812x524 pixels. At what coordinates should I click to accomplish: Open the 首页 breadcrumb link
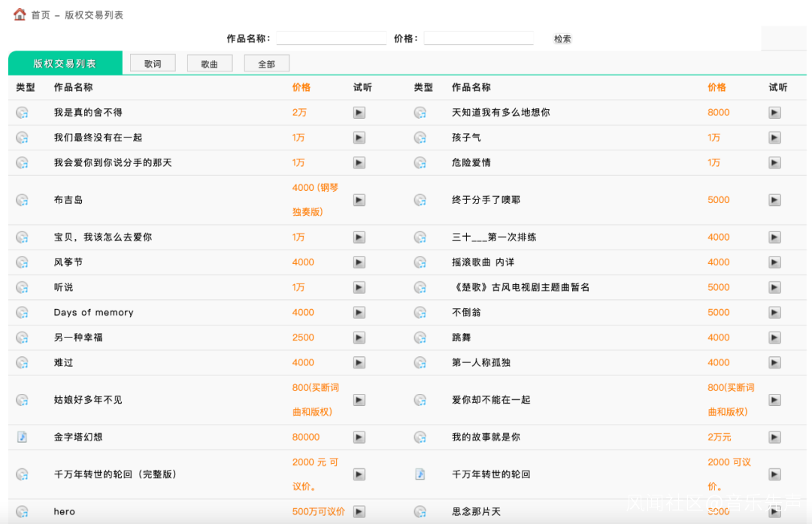(x=41, y=15)
